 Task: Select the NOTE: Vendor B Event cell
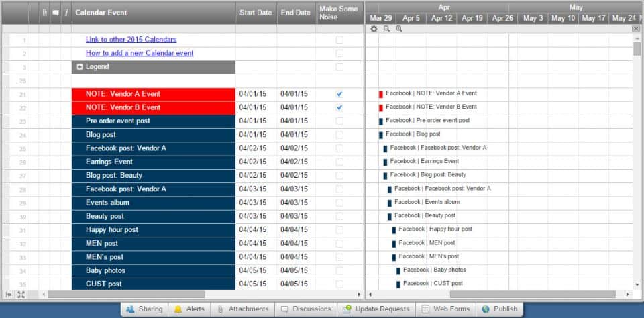[154, 107]
